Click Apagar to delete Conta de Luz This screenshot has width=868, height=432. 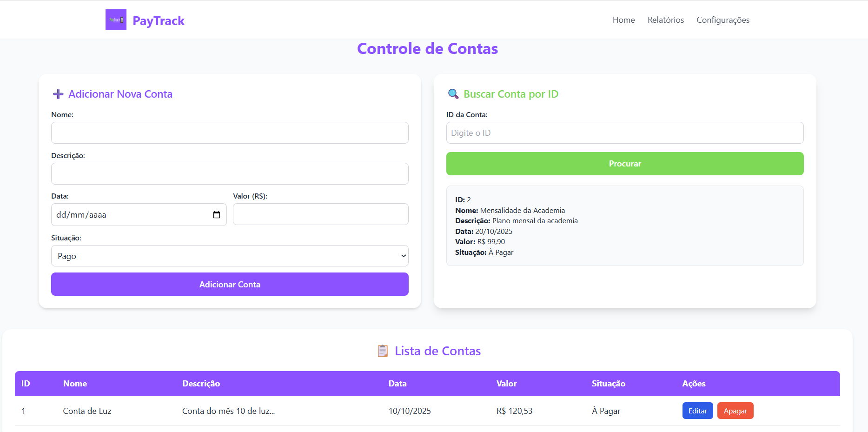coord(735,411)
